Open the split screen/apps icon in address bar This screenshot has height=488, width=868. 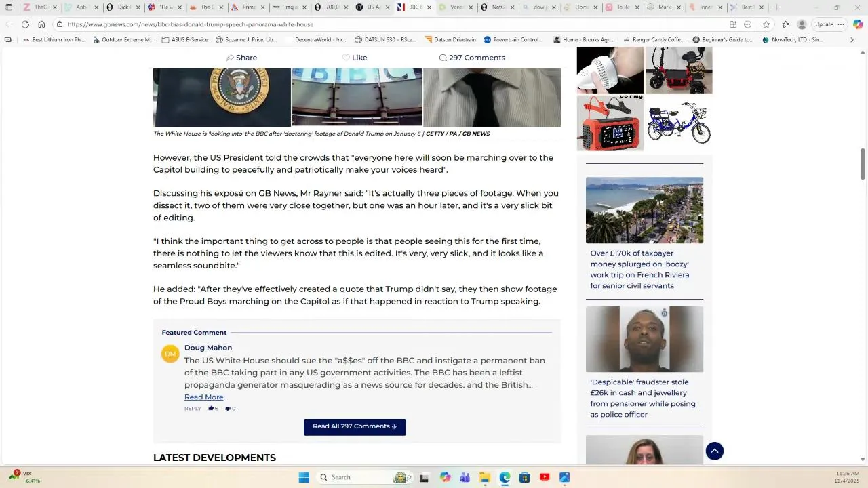(733, 24)
